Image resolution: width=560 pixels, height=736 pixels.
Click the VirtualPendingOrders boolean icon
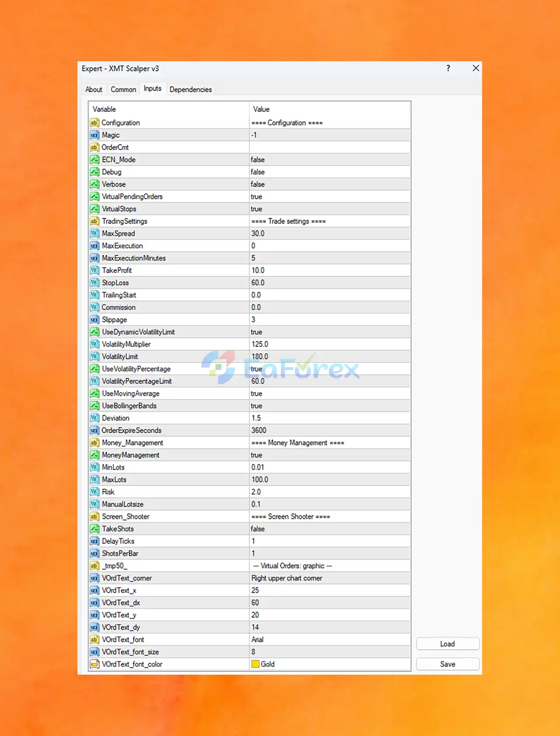94,196
